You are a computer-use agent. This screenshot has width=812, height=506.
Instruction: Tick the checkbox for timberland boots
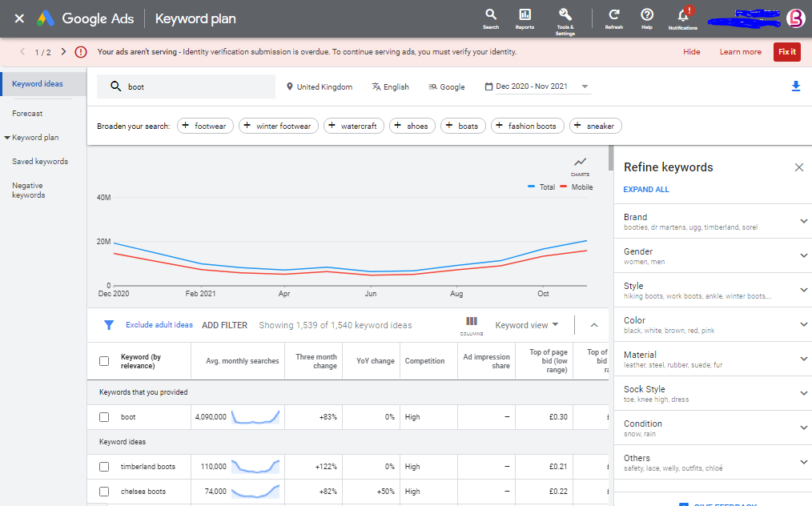click(x=104, y=467)
